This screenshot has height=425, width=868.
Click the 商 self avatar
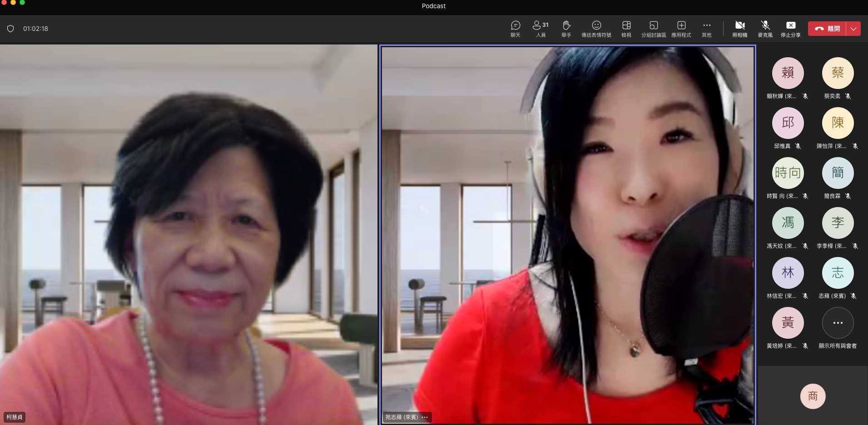(813, 396)
